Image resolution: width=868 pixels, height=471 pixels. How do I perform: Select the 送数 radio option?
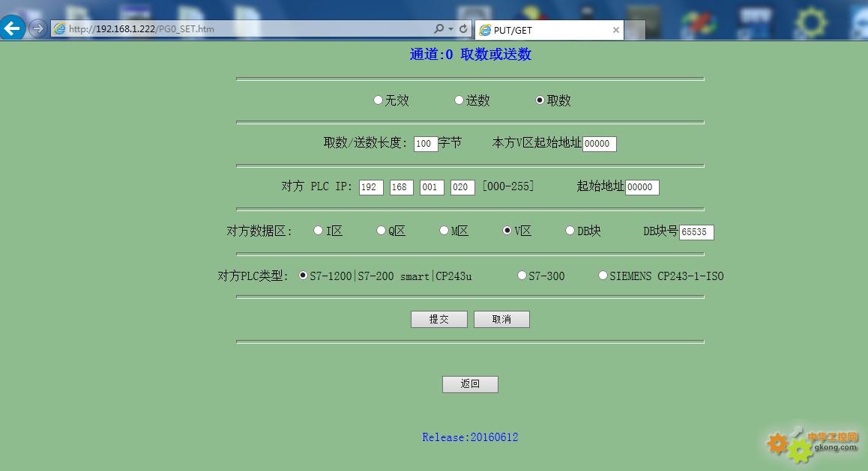[459, 100]
